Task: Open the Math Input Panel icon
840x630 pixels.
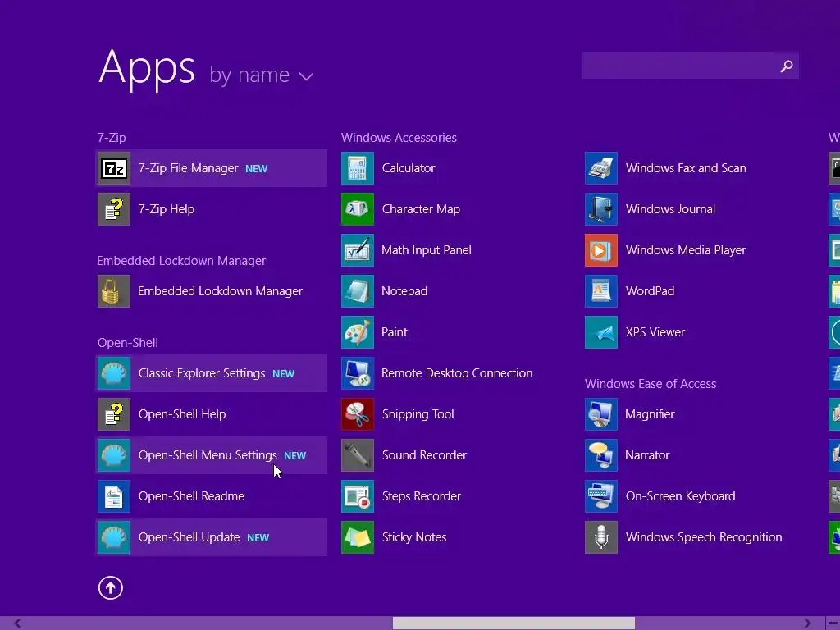Action: 358,250
